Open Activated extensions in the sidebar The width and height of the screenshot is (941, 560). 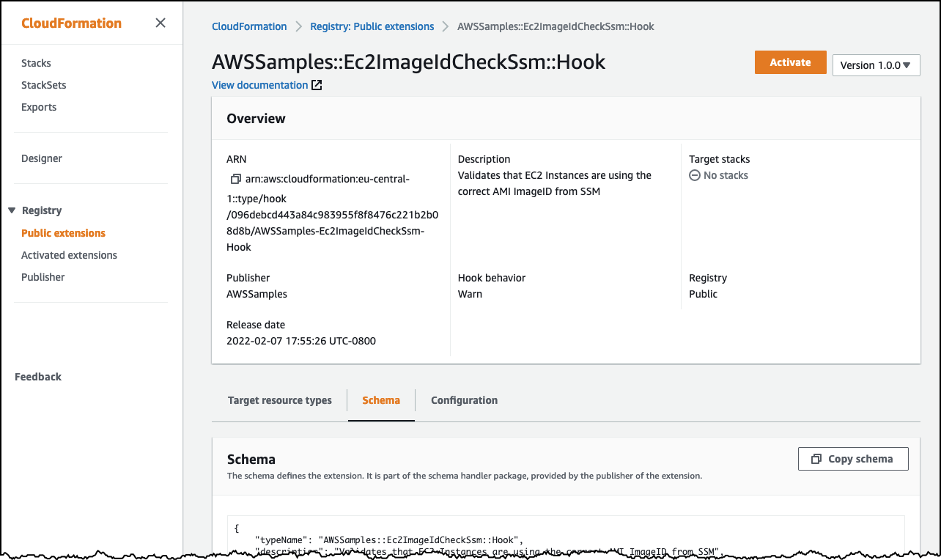coord(69,255)
